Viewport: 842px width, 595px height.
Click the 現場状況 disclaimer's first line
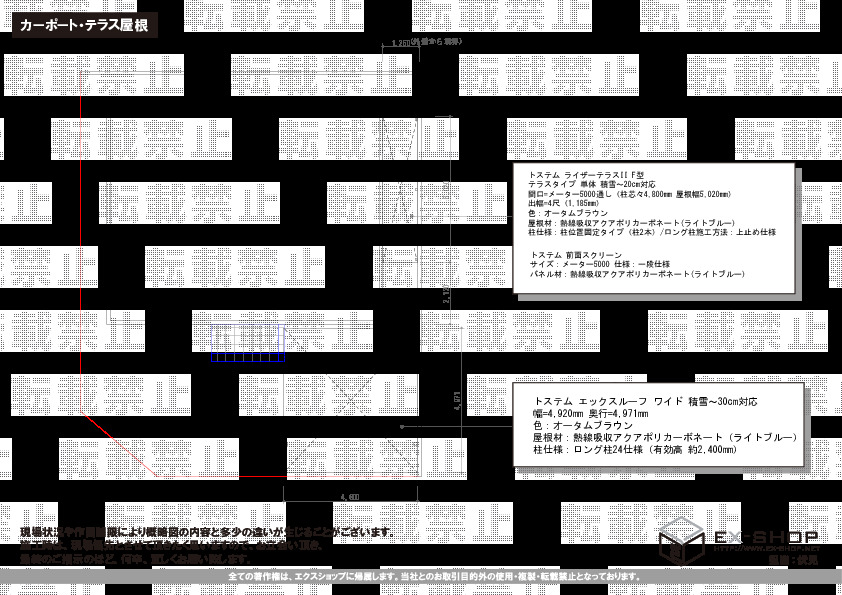point(208,532)
